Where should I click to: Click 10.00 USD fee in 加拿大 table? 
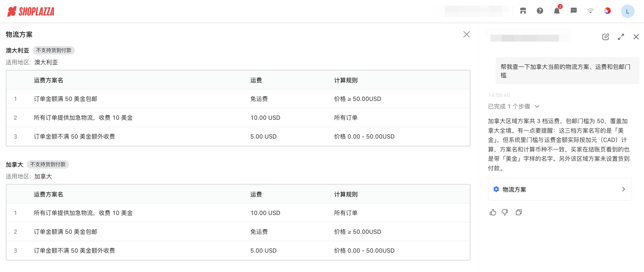pyautogui.click(x=265, y=213)
